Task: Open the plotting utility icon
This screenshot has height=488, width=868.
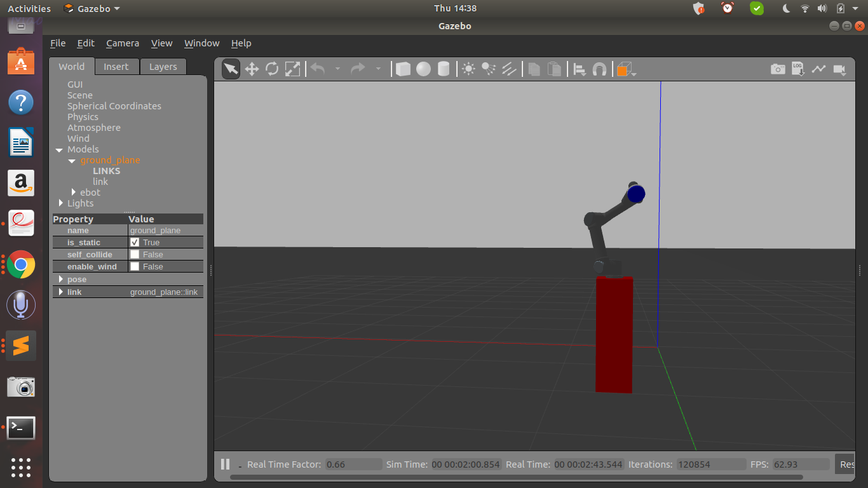Action: [x=818, y=69]
